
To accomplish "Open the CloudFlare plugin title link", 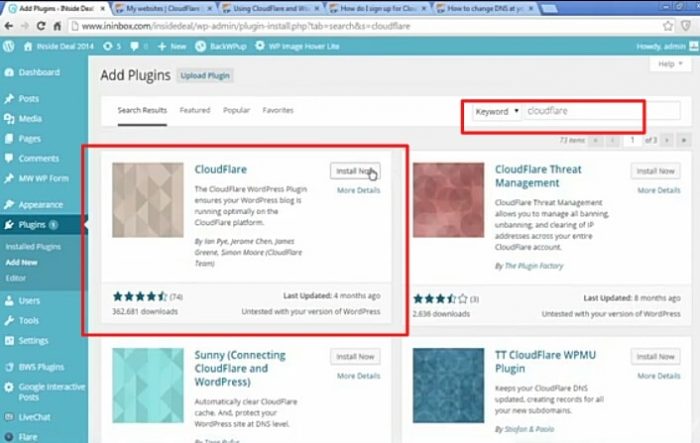I will (221, 169).
